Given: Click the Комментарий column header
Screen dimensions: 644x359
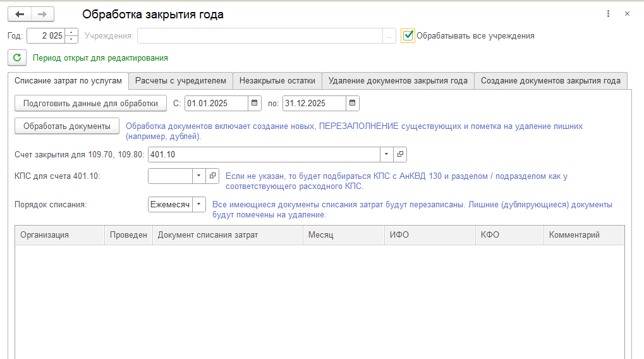Looking at the screenshot, I should click(x=584, y=235).
